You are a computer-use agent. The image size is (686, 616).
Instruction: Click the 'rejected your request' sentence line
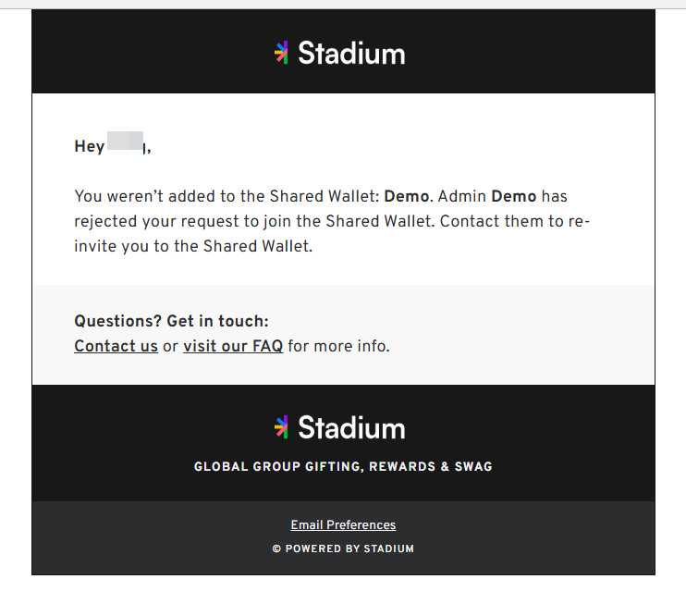tap(332, 222)
